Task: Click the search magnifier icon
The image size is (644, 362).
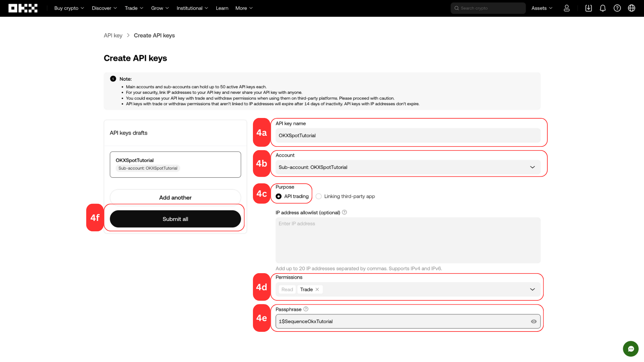Action: pos(457,8)
